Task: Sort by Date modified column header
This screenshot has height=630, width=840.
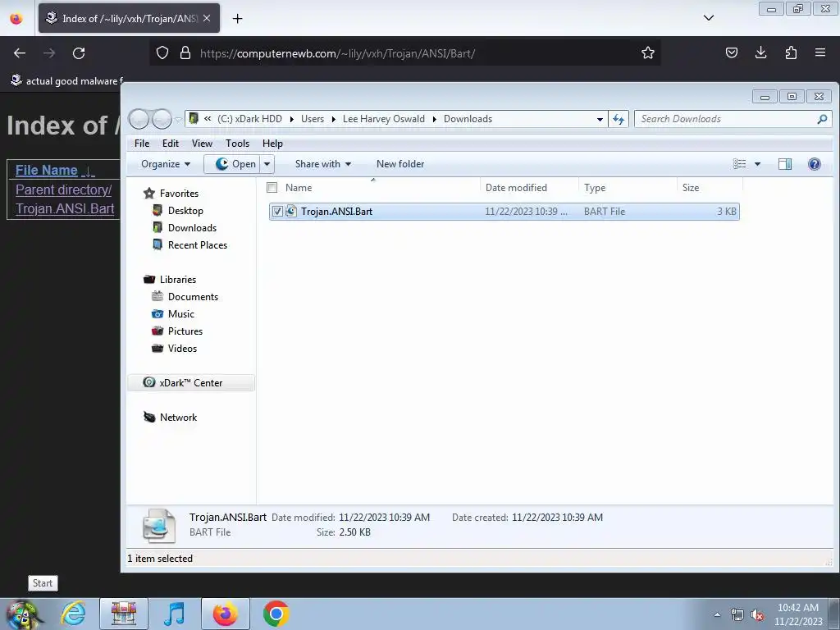Action: point(529,188)
